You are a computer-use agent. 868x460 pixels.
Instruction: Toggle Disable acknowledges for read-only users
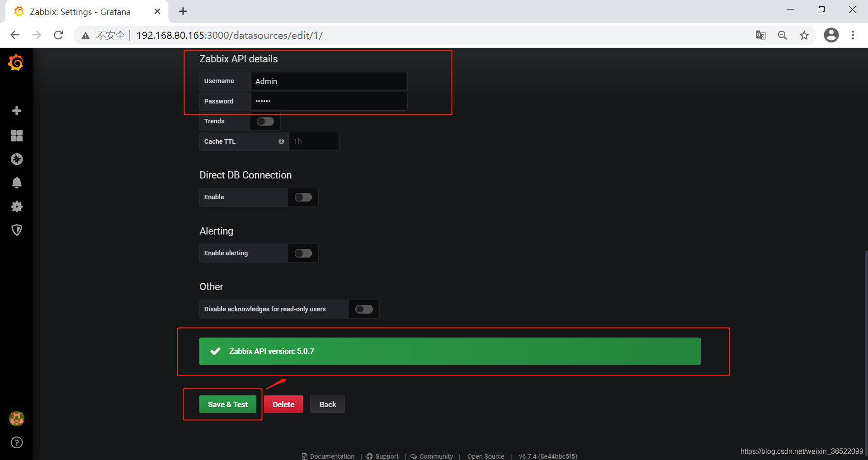(x=364, y=309)
